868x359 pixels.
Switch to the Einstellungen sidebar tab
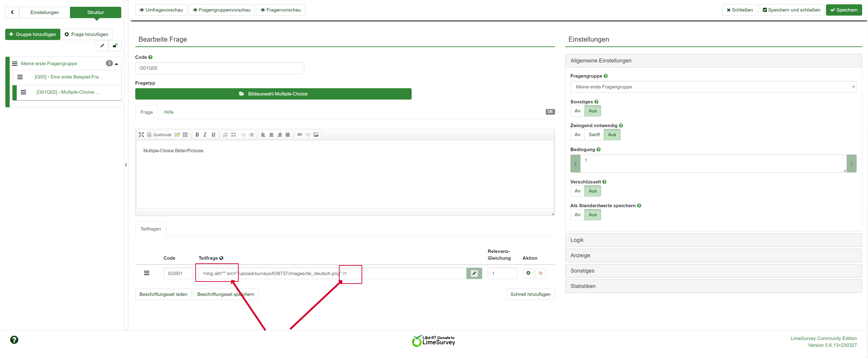point(44,12)
